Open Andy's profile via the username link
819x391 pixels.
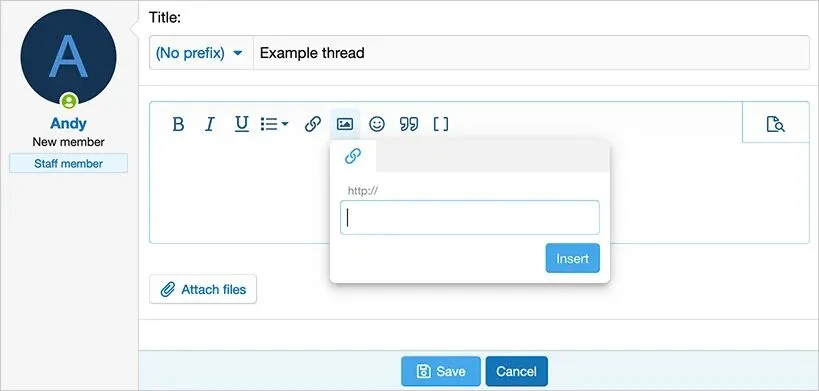click(x=68, y=123)
